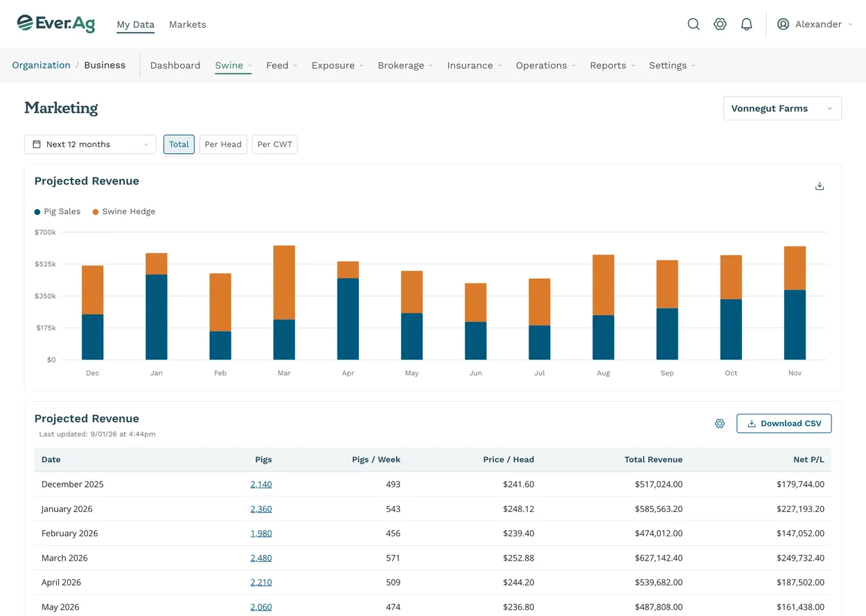The image size is (866, 616).
Task: Open the 2,060 pigs link
Action: click(261, 607)
